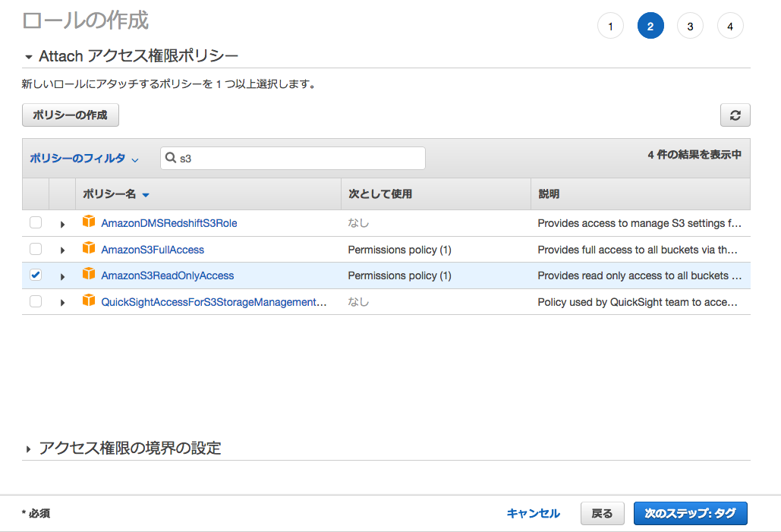
Task: Expand the AmazonS3FullAccess row details
Action: [x=62, y=250]
